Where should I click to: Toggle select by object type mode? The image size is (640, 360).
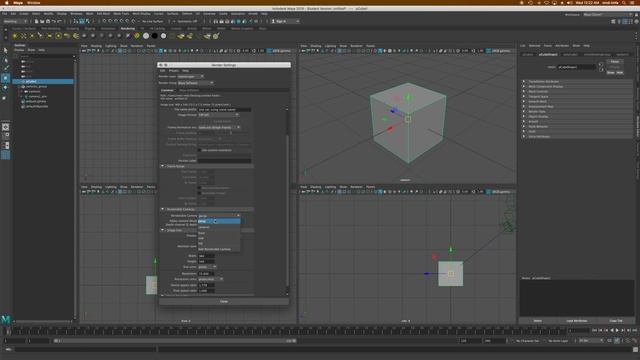[x=82, y=21]
